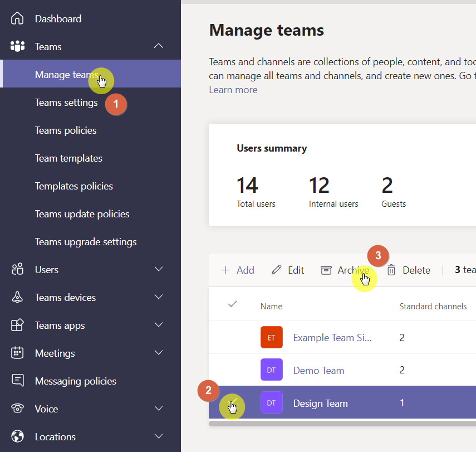
Task: Expand the Teams apps chevron
Action: pyautogui.click(x=159, y=324)
